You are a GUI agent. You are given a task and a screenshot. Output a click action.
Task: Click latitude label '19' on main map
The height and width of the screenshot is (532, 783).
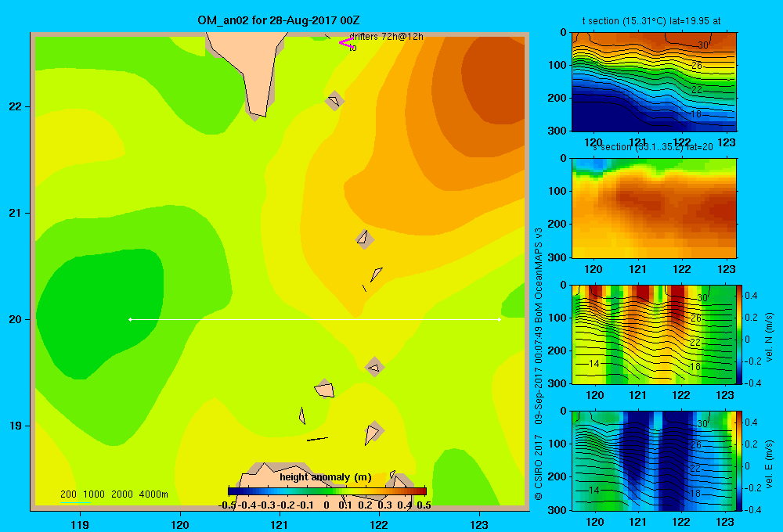coord(16,426)
